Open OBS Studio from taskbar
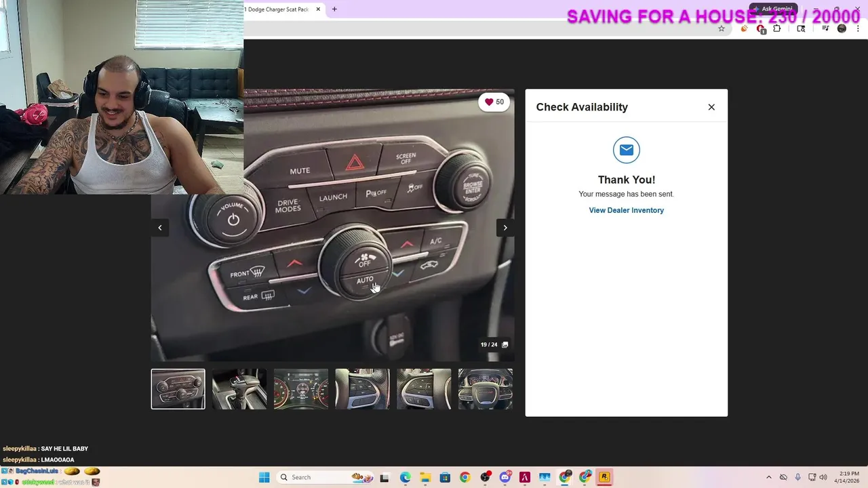The image size is (868, 488). pos(485,477)
